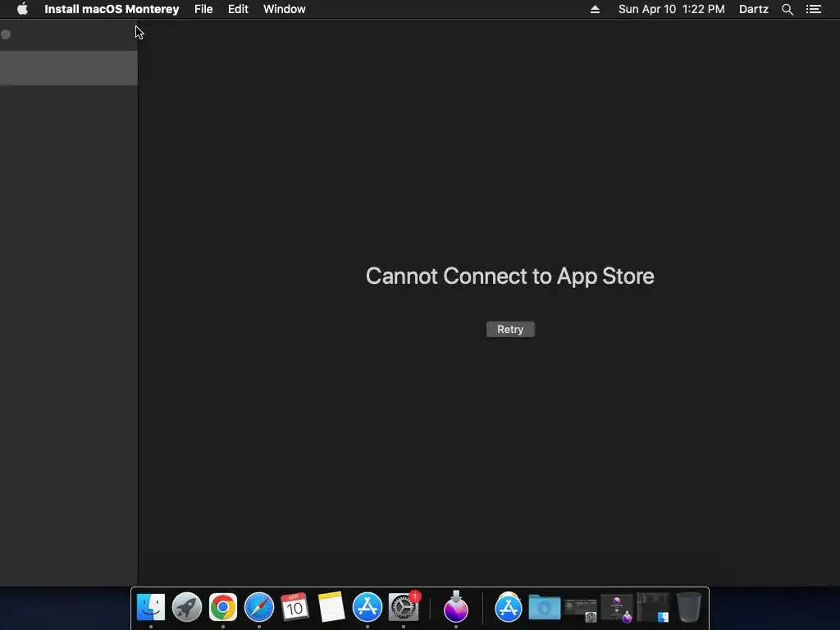The image size is (840, 630).
Task: Select the highlighted sidebar row
Action: 69,68
